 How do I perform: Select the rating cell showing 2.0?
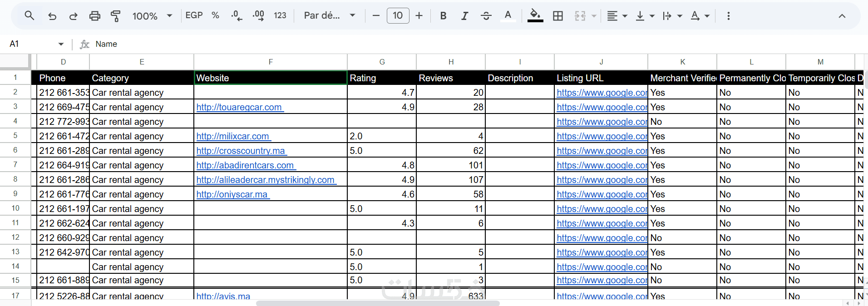point(382,136)
